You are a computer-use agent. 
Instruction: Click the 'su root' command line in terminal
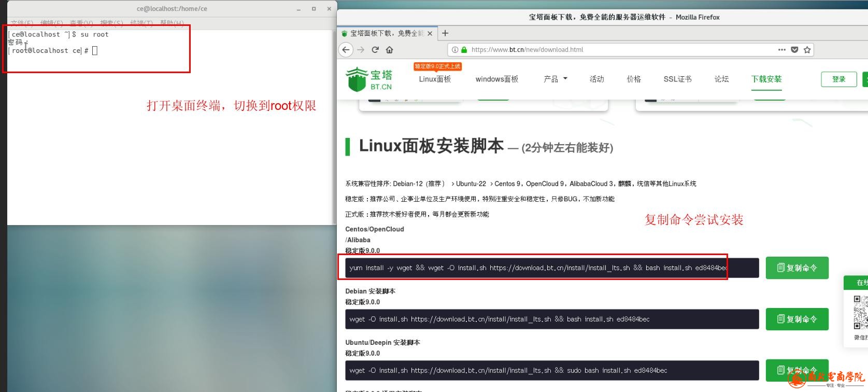click(58, 35)
